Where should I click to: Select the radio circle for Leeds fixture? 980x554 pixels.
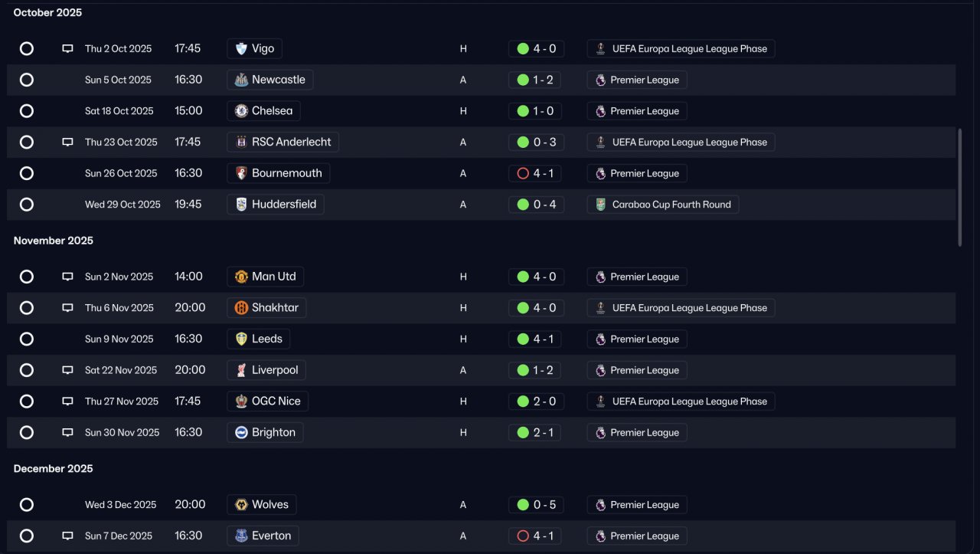click(x=27, y=339)
